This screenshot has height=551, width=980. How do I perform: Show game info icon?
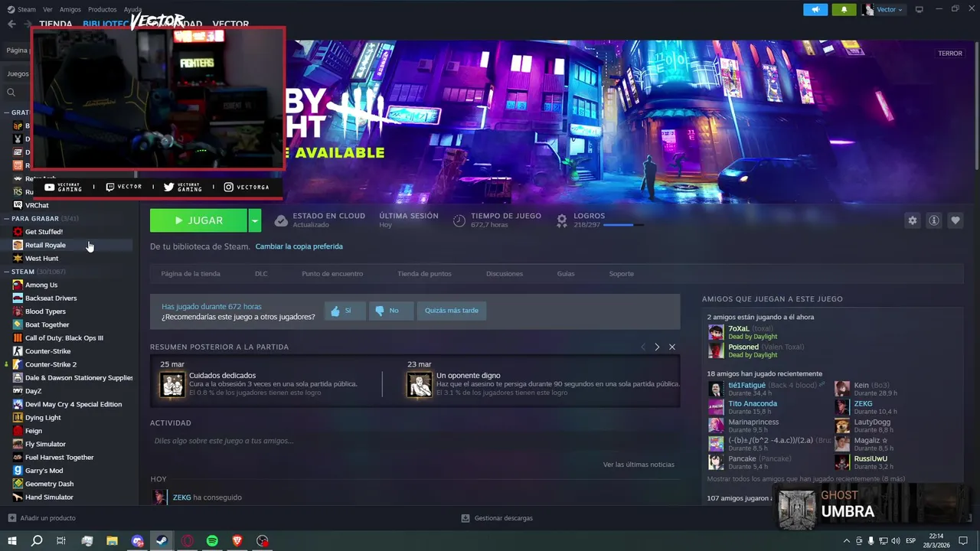[x=934, y=220]
